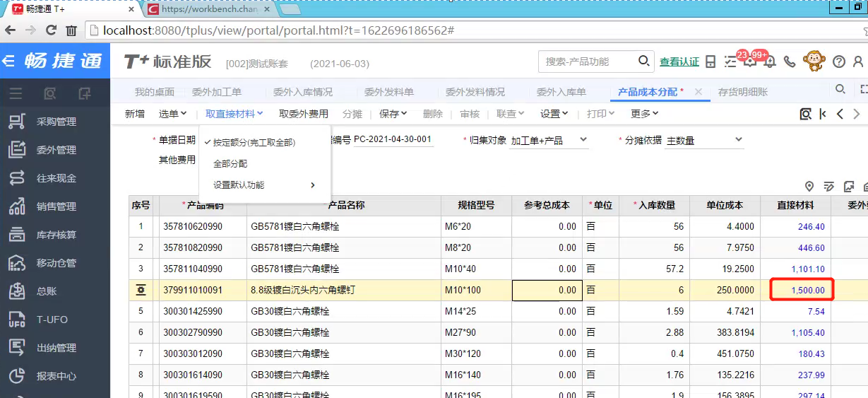The image size is (868, 398).
Task: Expand the 设置 dropdown
Action: point(554,114)
